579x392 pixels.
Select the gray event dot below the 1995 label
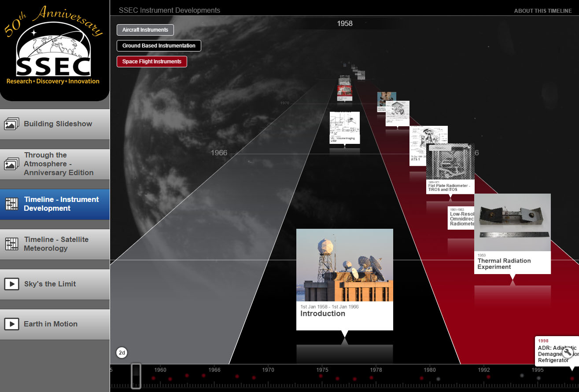538,378
